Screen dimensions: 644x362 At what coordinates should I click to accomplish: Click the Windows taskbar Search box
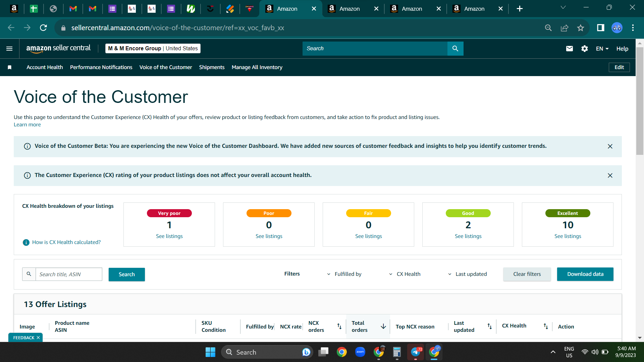[267, 352]
